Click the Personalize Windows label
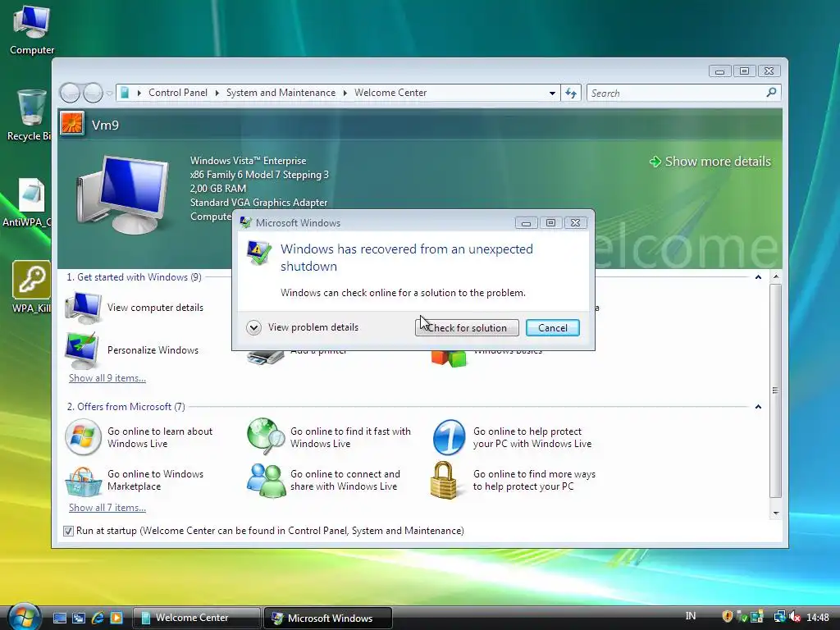Viewport: 840px width, 630px height. coord(153,349)
